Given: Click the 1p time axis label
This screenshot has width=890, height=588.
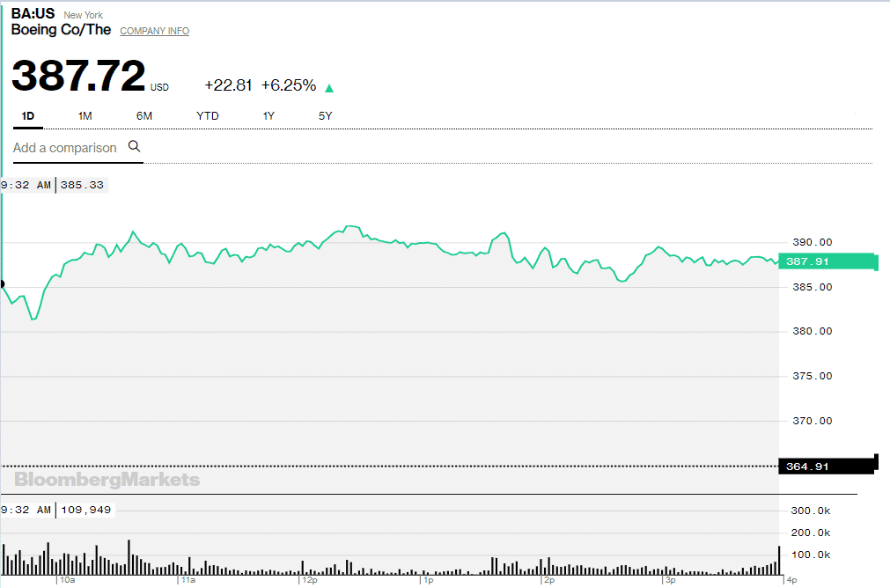Looking at the screenshot, I should pyautogui.click(x=429, y=580).
